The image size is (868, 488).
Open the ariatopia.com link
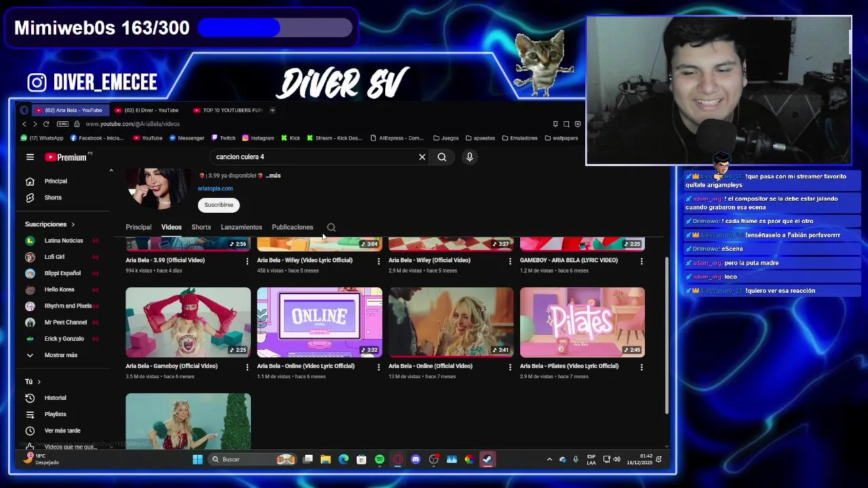215,189
